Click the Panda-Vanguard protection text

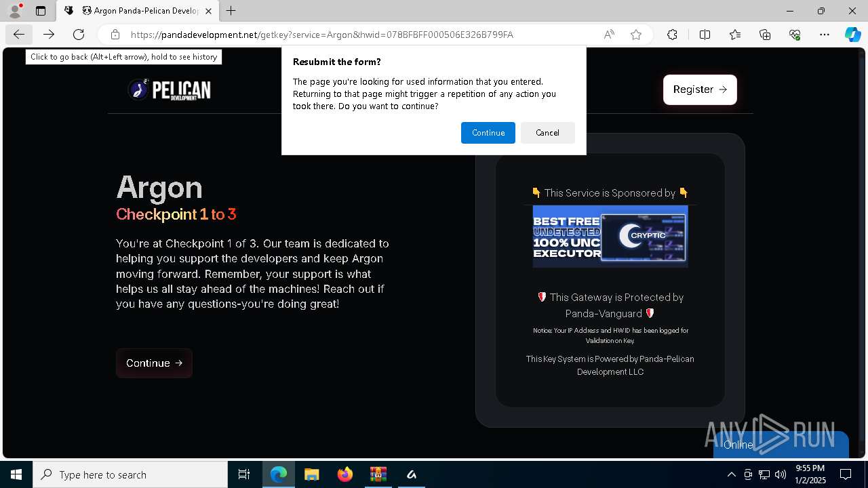(610, 306)
